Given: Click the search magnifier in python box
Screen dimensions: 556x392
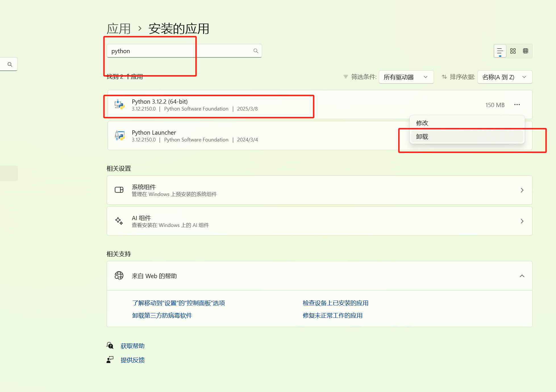Looking at the screenshot, I should click(256, 51).
